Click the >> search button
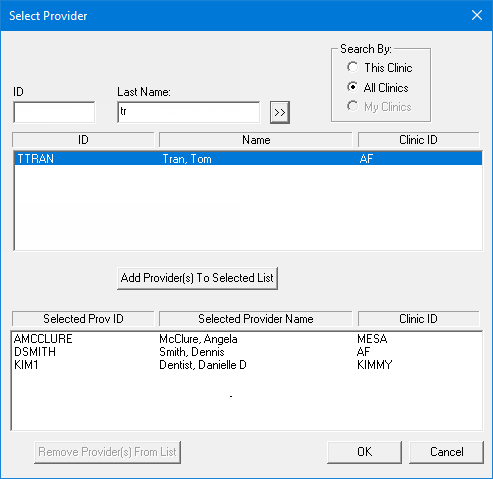493x479 pixels. (280, 112)
